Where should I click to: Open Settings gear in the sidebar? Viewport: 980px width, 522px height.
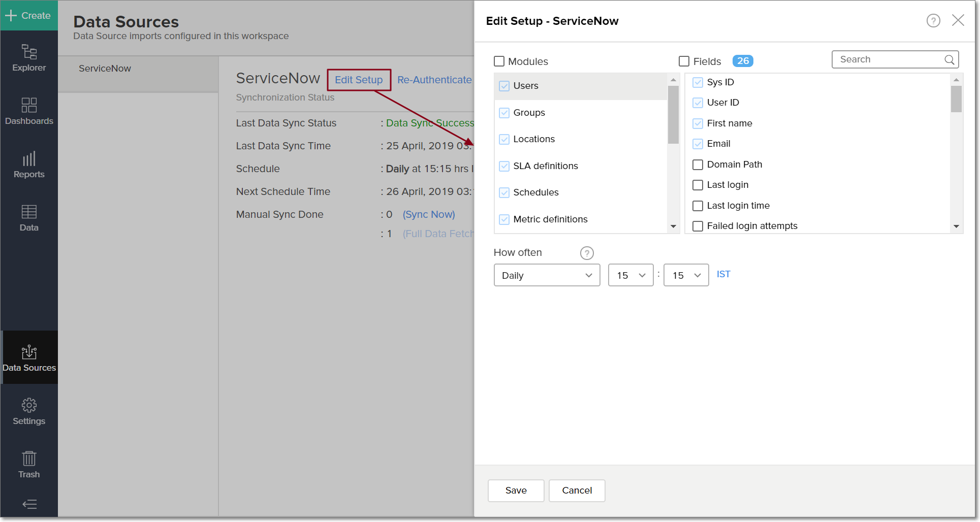[29, 411]
